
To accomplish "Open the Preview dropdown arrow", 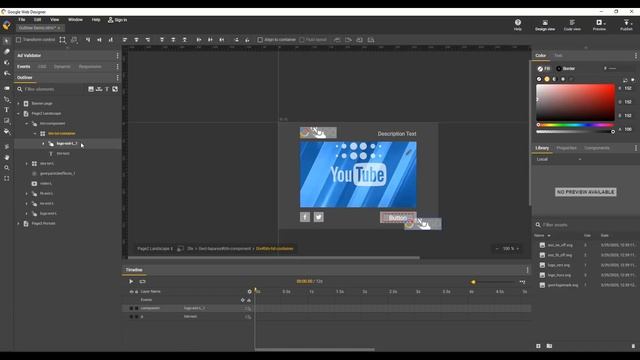I will pyautogui.click(x=604, y=23).
